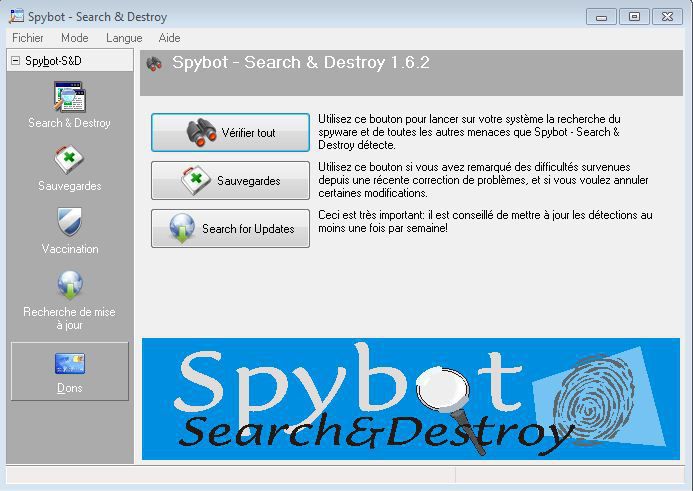
Task: Click the Search for Updates button
Action: click(230, 228)
